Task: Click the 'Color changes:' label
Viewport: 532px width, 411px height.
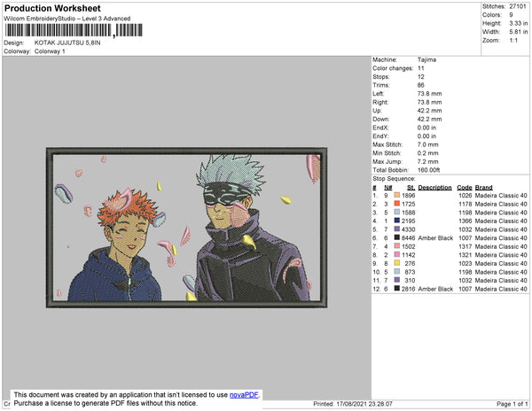Action: pyautogui.click(x=393, y=68)
